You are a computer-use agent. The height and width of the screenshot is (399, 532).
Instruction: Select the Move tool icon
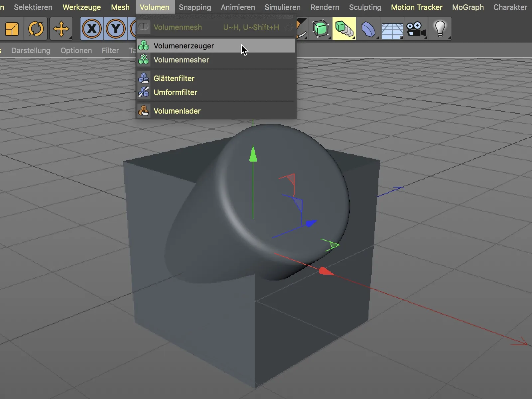[61, 29]
